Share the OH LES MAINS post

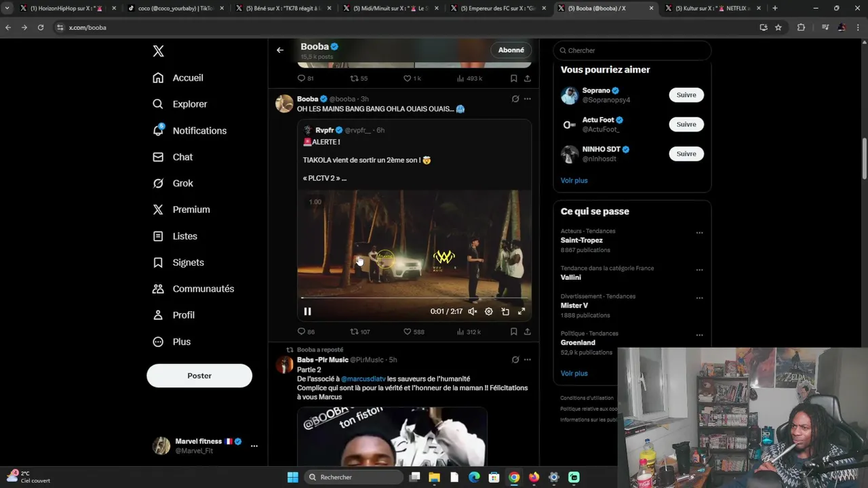point(527,331)
